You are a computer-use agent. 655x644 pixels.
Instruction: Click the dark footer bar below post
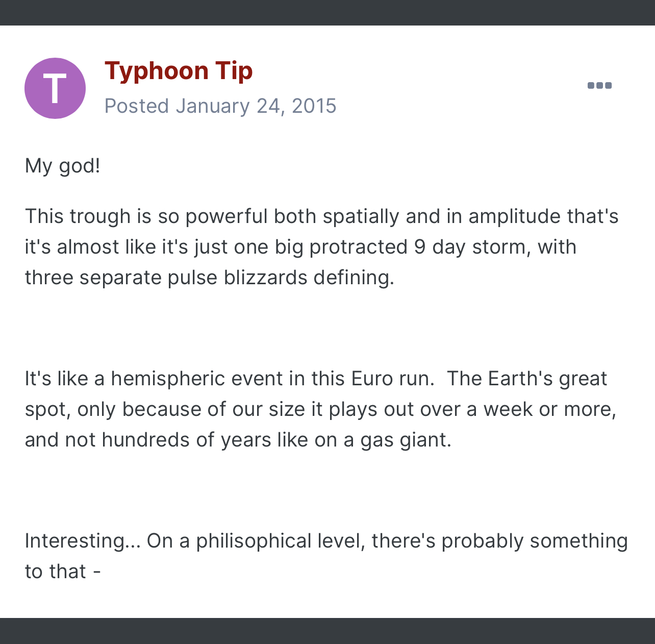(x=327, y=631)
